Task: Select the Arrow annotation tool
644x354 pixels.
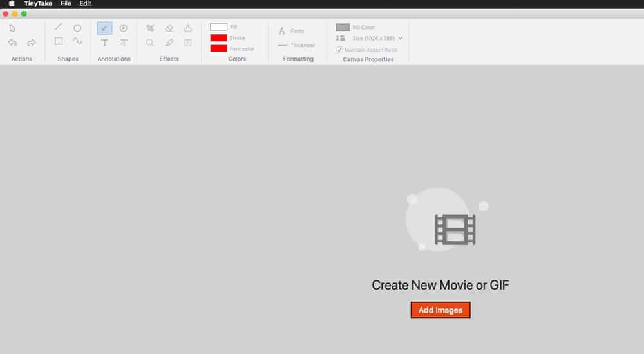Action: click(x=104, y=28)
